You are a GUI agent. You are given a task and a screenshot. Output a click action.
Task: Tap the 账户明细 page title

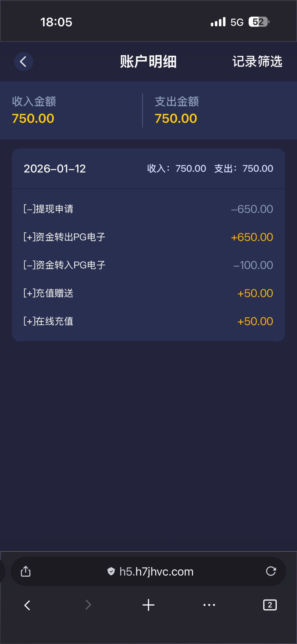[x=148, y=61]
